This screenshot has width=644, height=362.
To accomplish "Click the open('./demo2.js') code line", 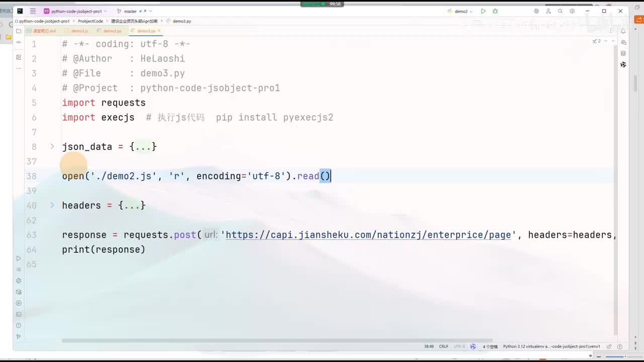I will pyautogui.click(x=196, y=176).
